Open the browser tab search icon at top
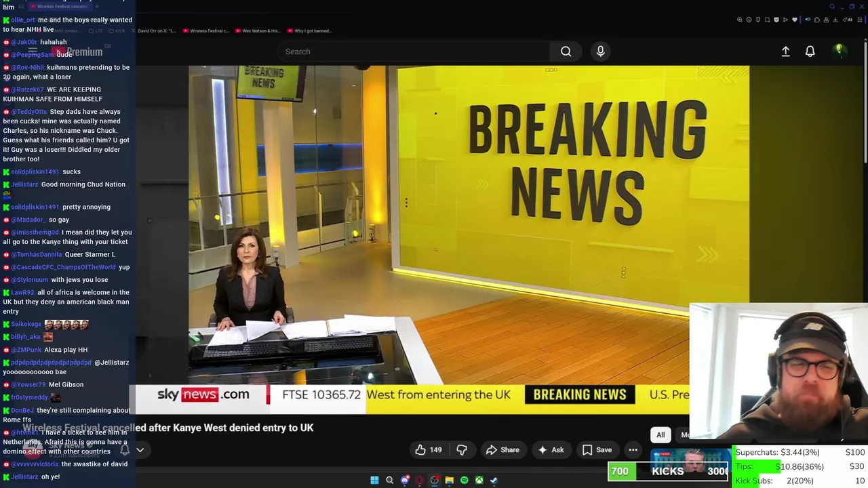 coord(832,6)
